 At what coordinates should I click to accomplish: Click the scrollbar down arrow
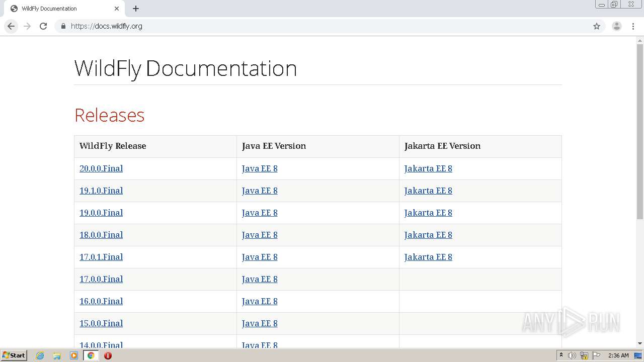coord(640,343)
